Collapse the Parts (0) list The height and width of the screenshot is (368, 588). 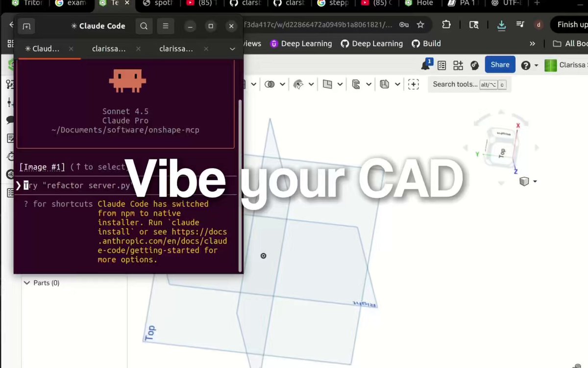coord(27,283)
